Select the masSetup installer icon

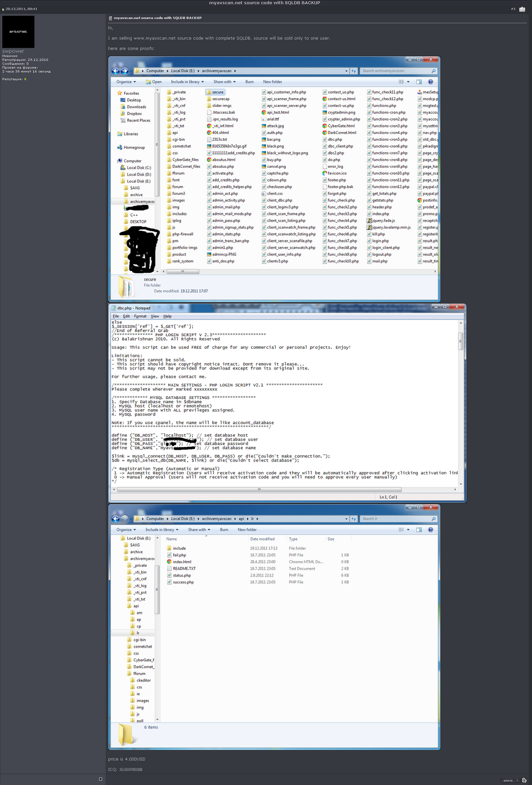pyautogui.click(x=420, y=92)
